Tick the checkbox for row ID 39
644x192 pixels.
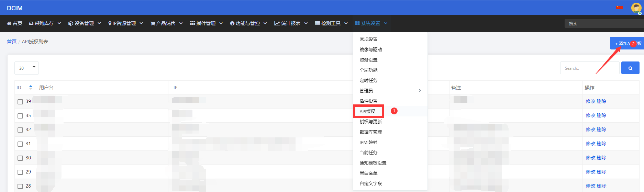coord(20,102)
